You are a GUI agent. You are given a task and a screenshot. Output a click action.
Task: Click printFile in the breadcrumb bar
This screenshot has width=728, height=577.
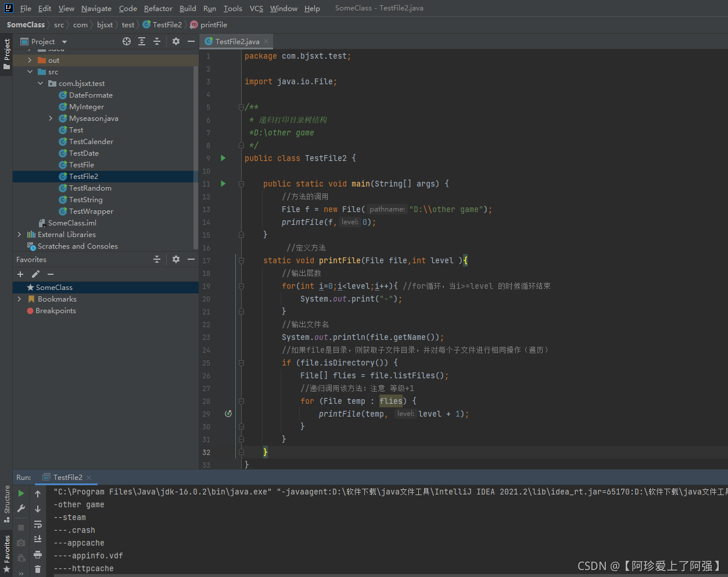[213, 24]
